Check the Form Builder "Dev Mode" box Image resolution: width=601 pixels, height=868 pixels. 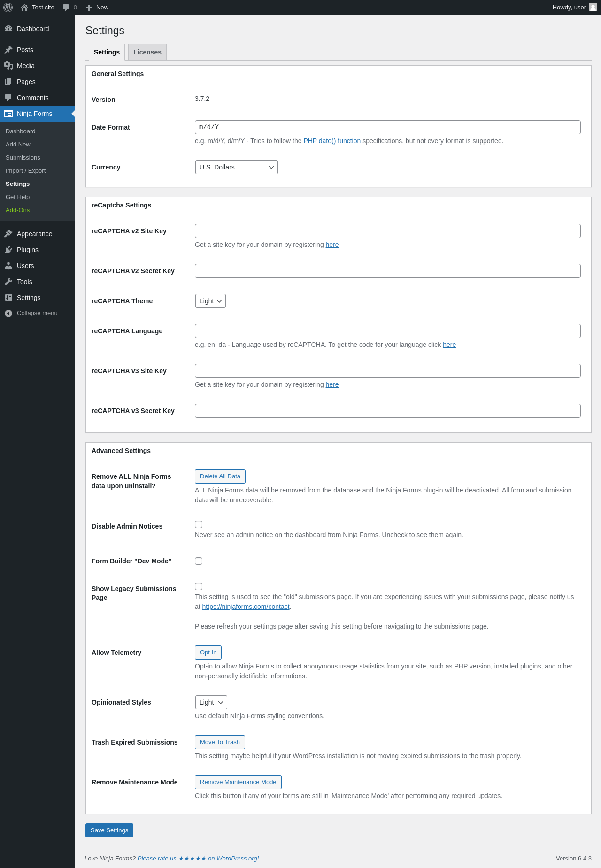coord(199,561)
